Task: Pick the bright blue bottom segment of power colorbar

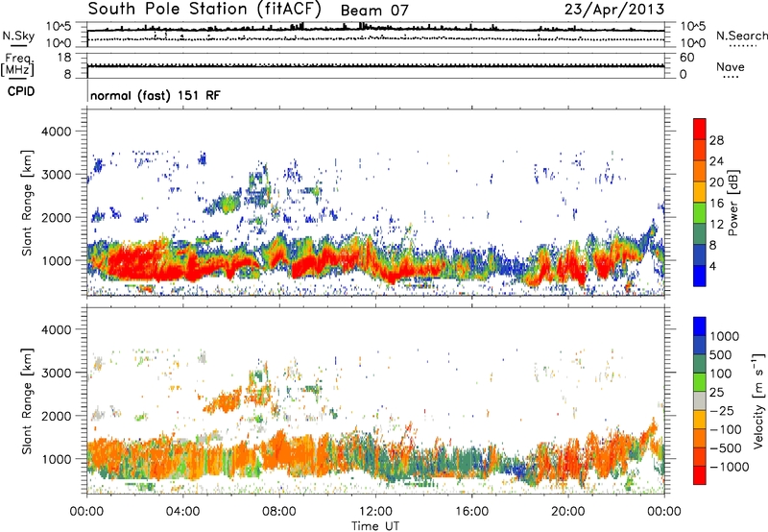Action: pos(700,277)
